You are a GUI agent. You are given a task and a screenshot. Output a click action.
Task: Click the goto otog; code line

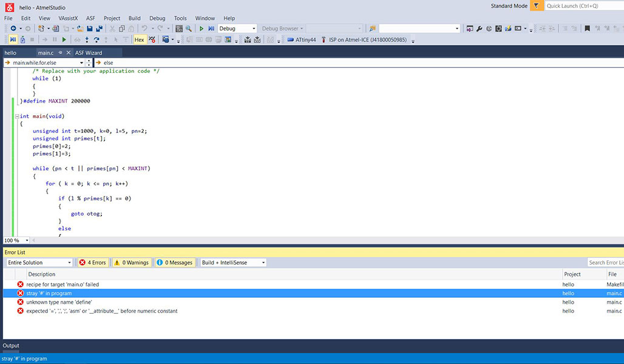[86, 214]
